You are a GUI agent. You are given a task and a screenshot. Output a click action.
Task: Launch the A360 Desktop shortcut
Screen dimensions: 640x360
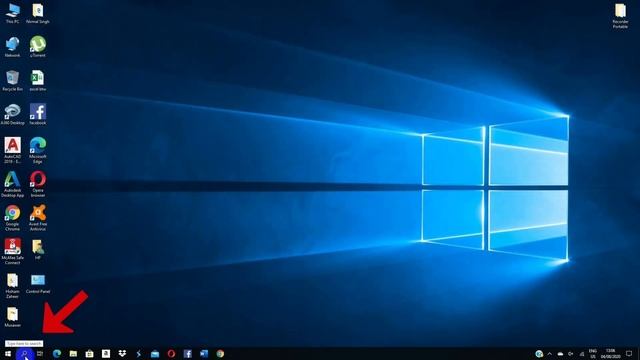pos(13,114)
